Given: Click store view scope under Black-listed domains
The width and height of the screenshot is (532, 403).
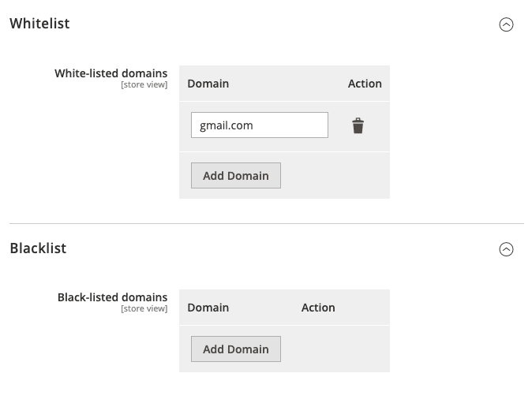Looking at the screenshot, I should 144,309.
